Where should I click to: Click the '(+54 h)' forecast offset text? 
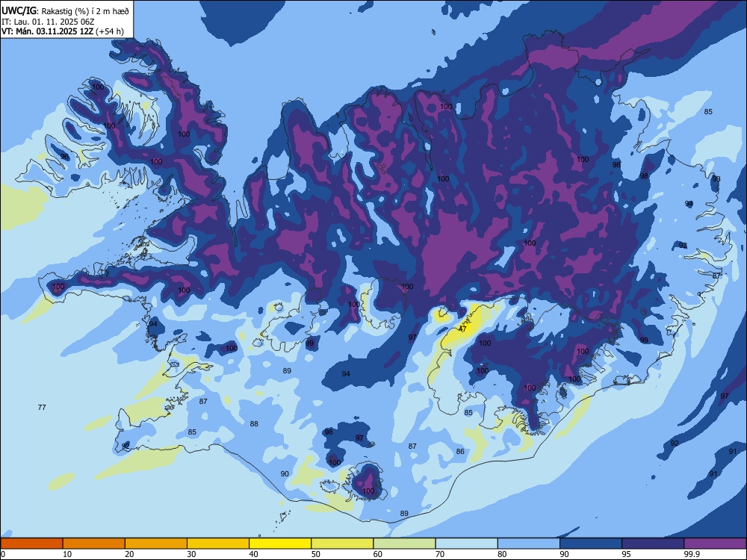pos(110,31)
